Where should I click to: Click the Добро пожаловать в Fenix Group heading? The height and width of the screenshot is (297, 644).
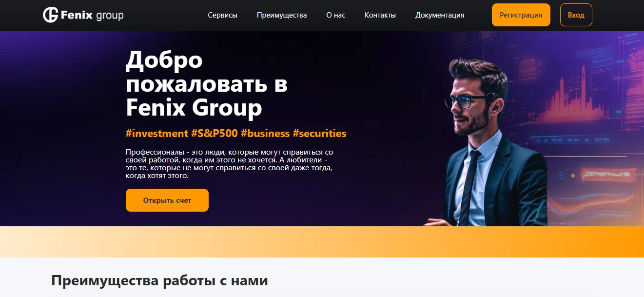pos(207,84)
